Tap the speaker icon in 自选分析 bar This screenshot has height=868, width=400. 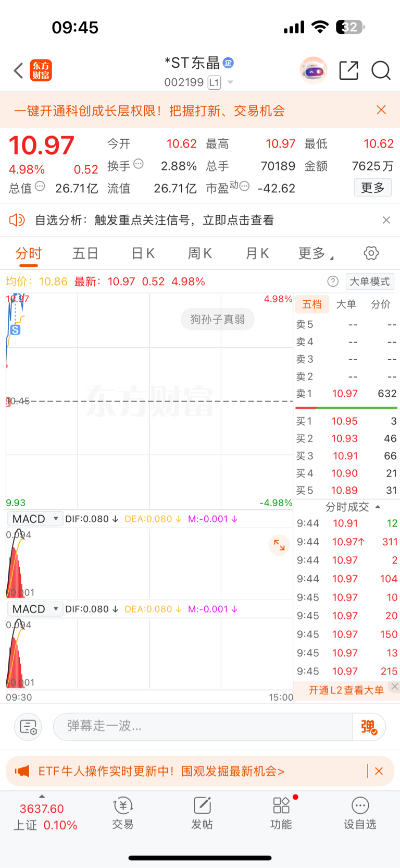(x=17, y=220)
